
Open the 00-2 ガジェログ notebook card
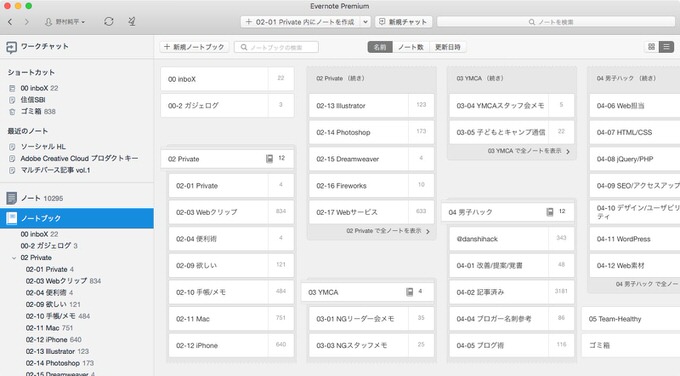[227, 105]
